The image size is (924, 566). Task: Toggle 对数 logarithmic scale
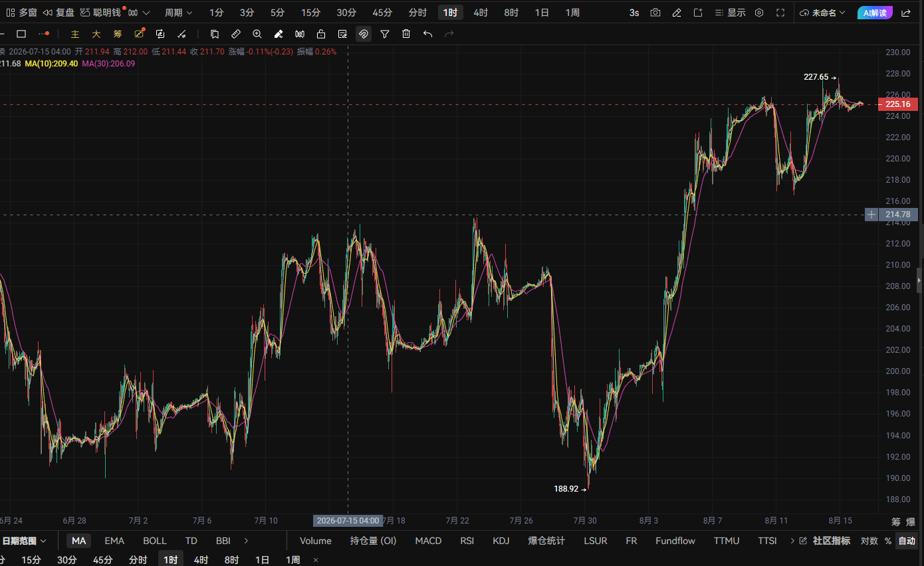click(x=869, y=541)
